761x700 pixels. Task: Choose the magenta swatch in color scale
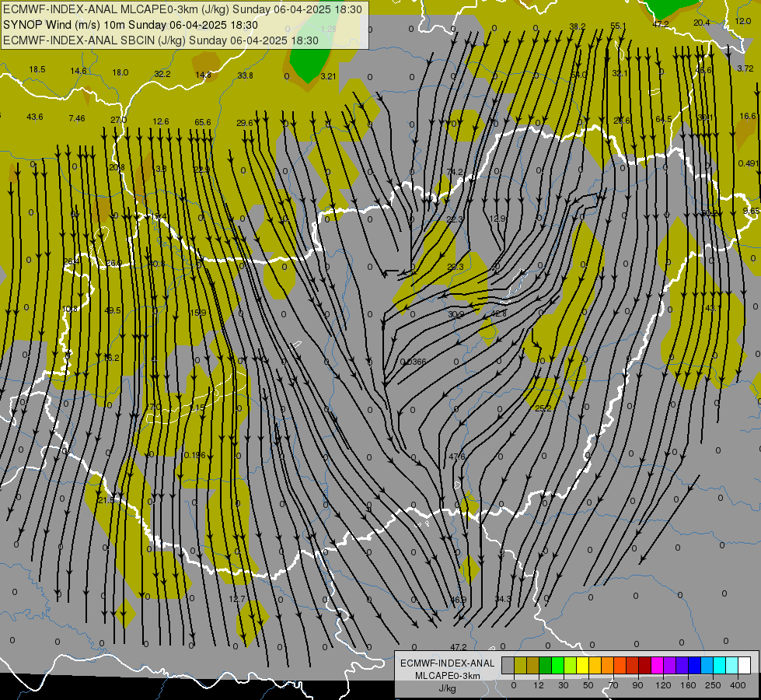(x=657, y=665)
